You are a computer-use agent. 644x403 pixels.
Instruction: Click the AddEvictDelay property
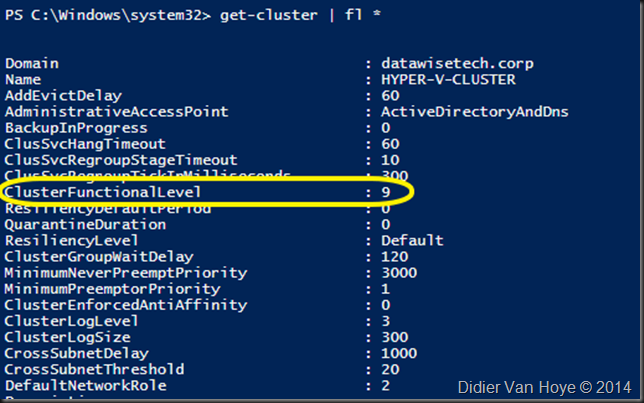click(63, 96)
